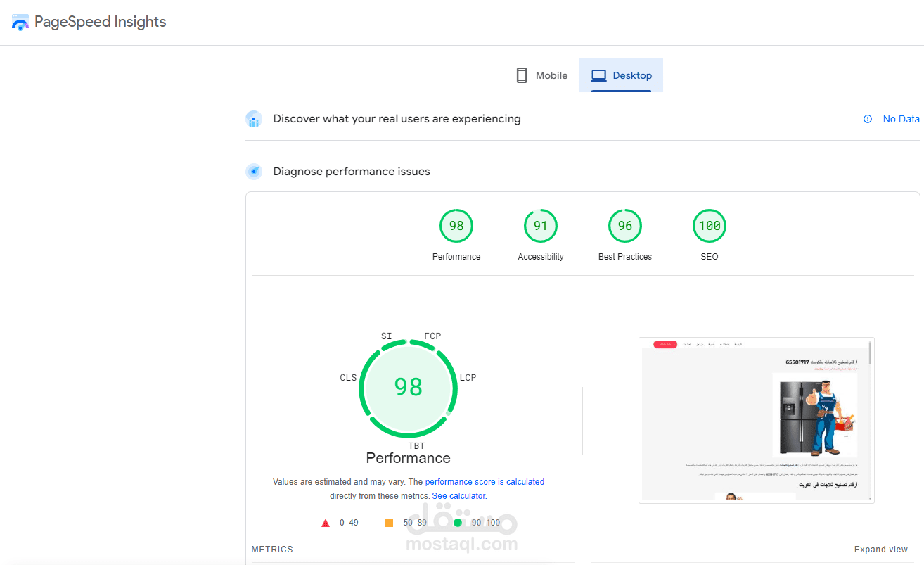924x565 pixels.
Task: Open the performance score is calculated link
Action: coord(485,482)
